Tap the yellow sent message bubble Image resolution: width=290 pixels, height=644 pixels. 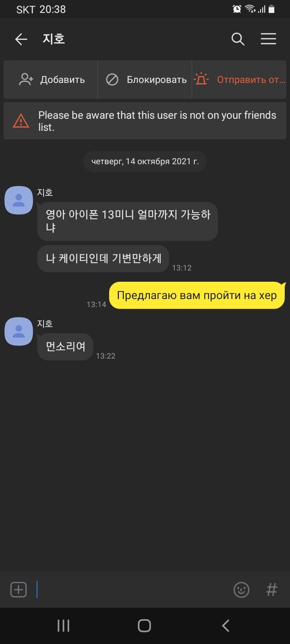tap(197, 295)
